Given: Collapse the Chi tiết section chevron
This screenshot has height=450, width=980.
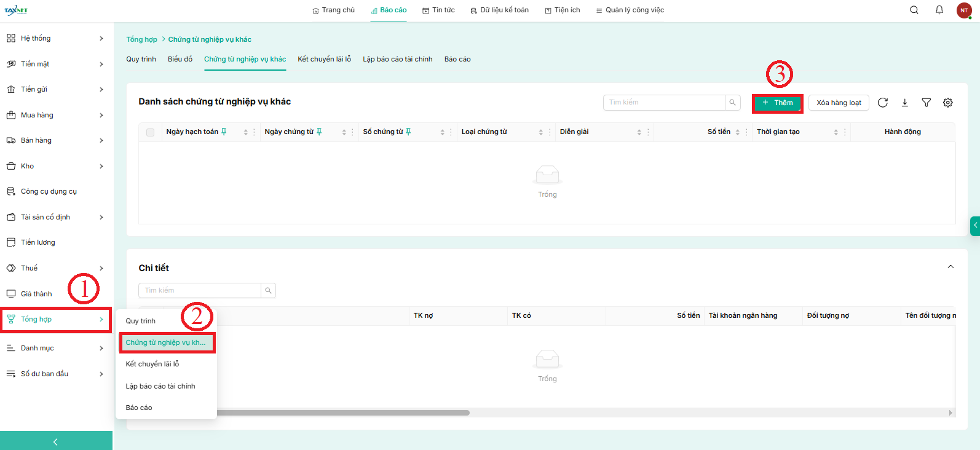Looking at the screenshot, I should pyautogui.click(x=950, y=267).
